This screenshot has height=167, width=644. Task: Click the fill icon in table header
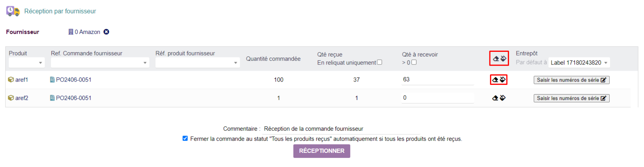[503, 58]
